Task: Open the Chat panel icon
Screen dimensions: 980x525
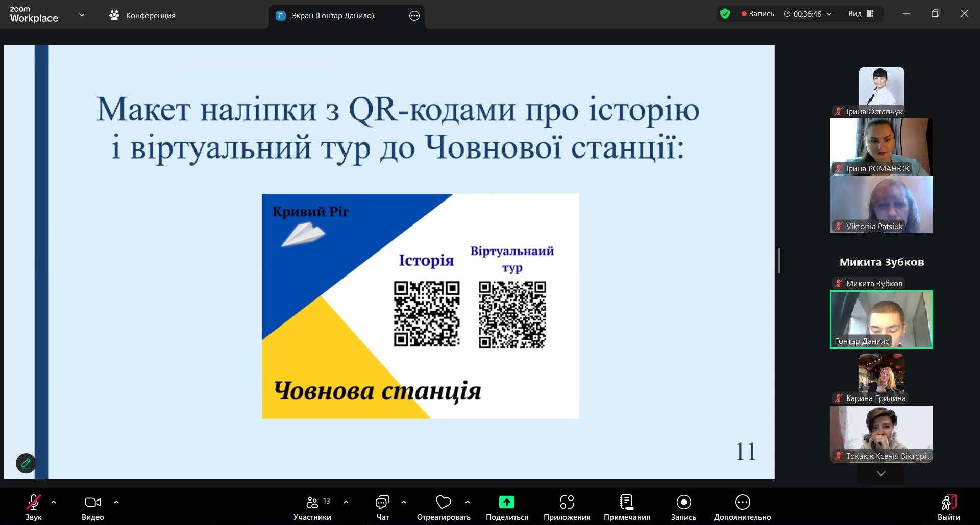Action: pyautogui.click(x=382, y=503)
